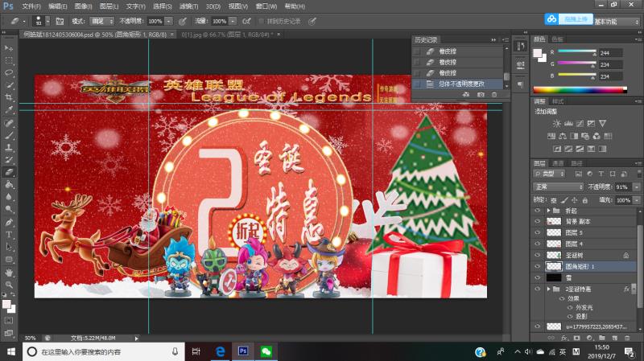Select the Rectangular Marquee tool

(x=9, y=60)
